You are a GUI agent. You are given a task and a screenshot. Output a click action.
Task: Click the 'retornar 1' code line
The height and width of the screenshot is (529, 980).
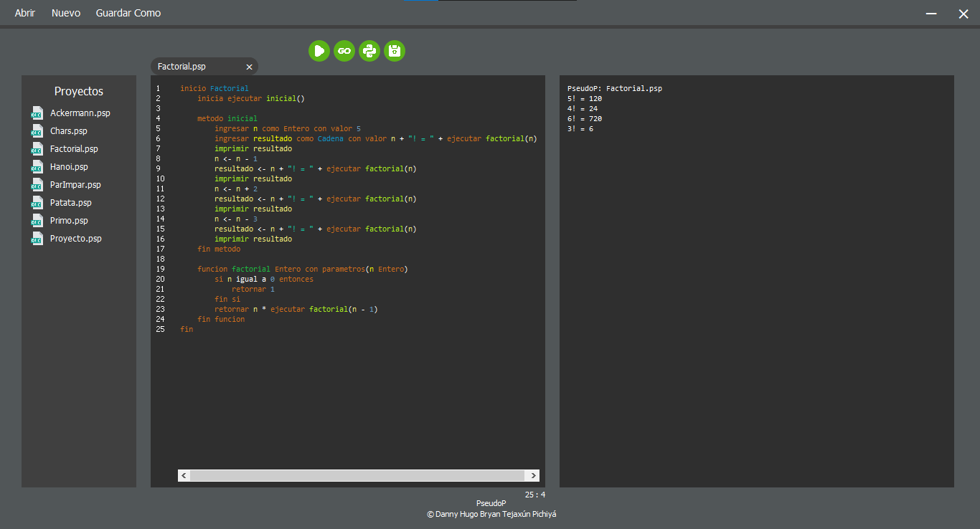pyautogui.click(x=253, y=289)
